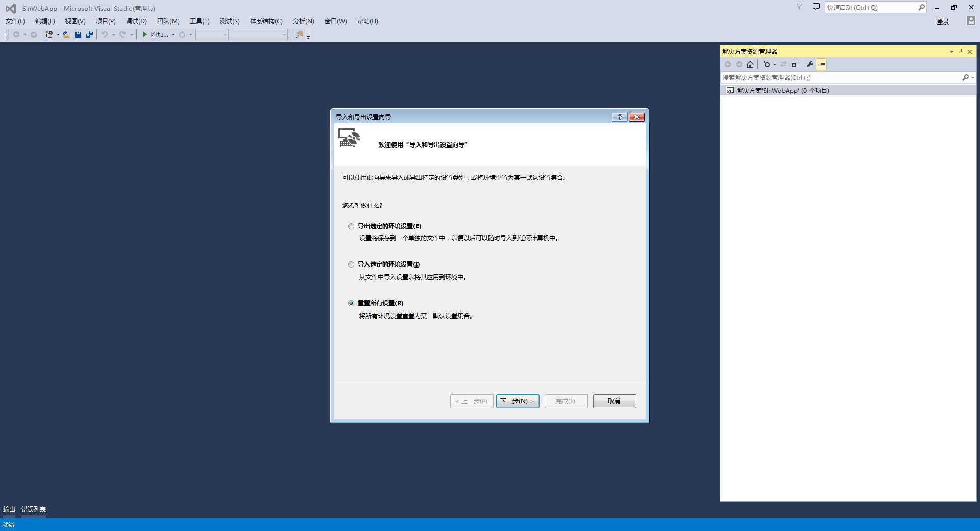Click the 下一步(N) > button
Image resolution: width=980 pixels, height=531 pixels.
point(518,401)
